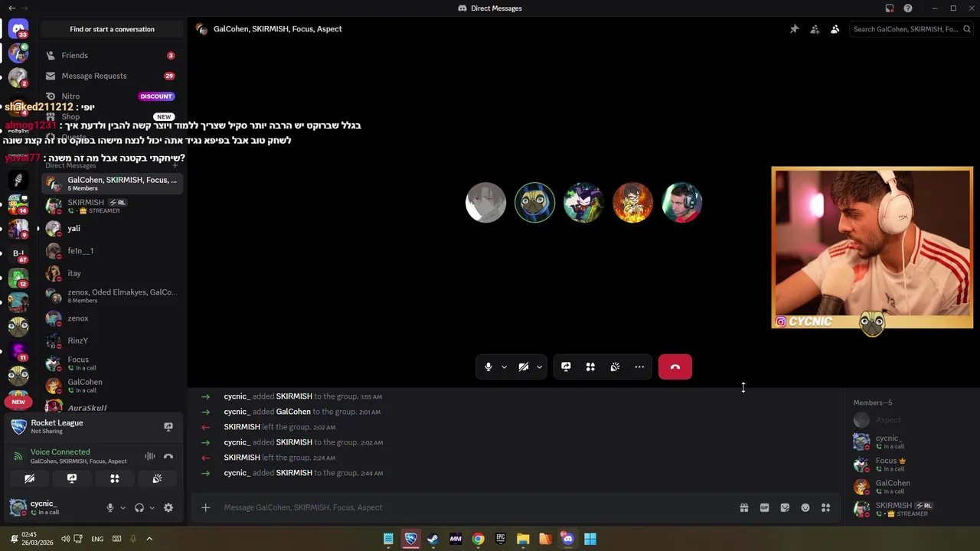
Task: Open the sticker picker
Action: pos(785,507)
